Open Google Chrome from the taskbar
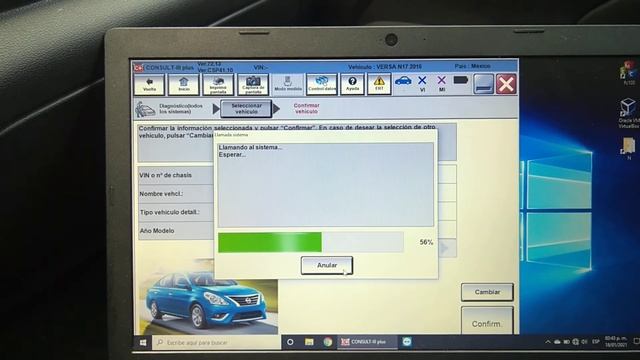This screenshot has height=360, width=640. [x=327, y=342]
